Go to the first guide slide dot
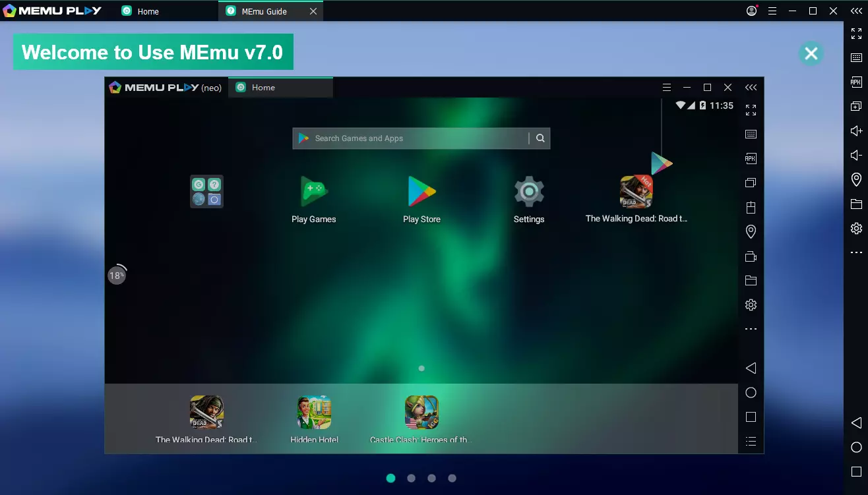 [x=391, y=478]
